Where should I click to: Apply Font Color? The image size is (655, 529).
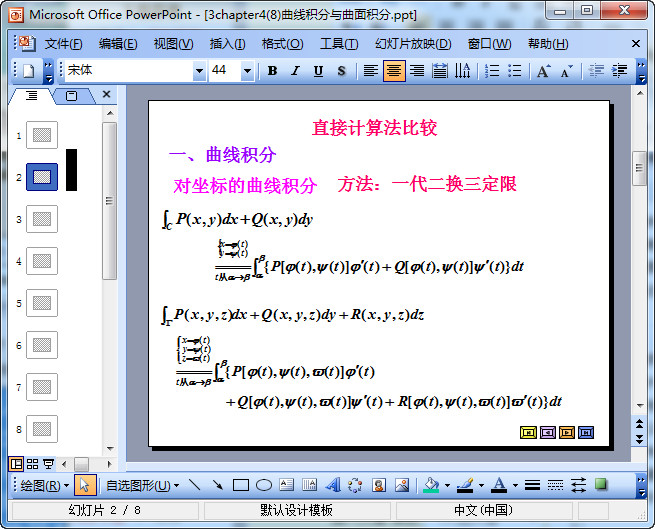coord(499,485)
